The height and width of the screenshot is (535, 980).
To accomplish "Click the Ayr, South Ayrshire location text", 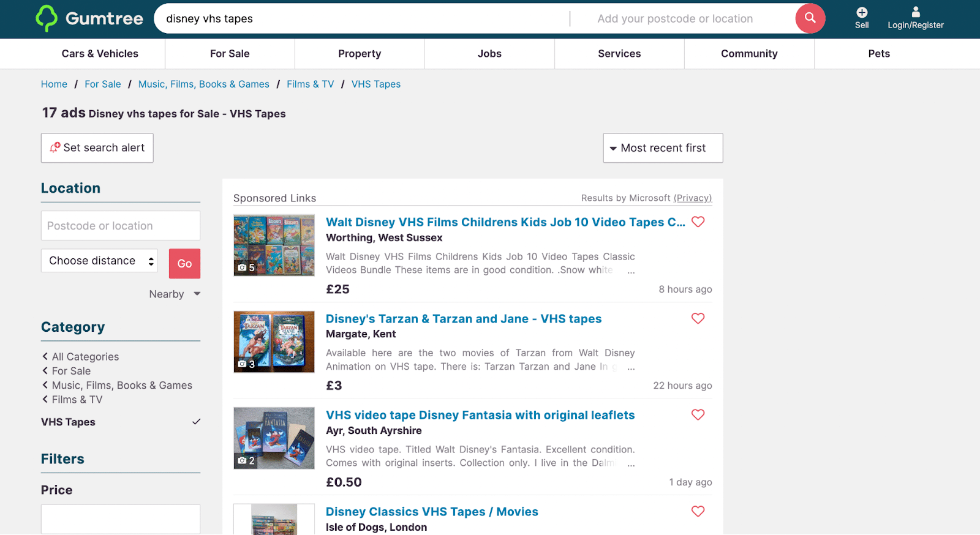I will point(374,431).
